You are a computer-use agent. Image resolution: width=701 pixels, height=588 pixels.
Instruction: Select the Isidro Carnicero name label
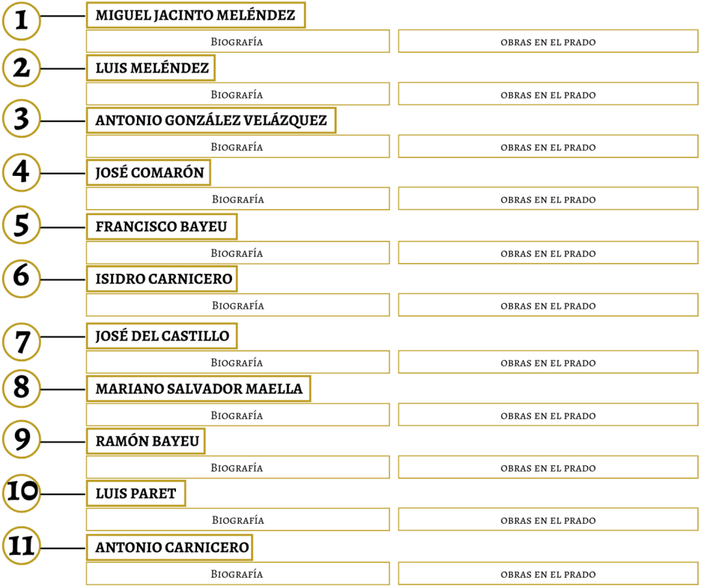[162, 279]
